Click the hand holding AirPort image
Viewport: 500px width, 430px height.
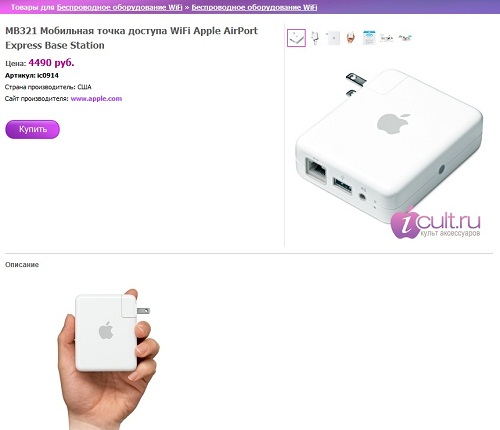(x=109, y=359)
